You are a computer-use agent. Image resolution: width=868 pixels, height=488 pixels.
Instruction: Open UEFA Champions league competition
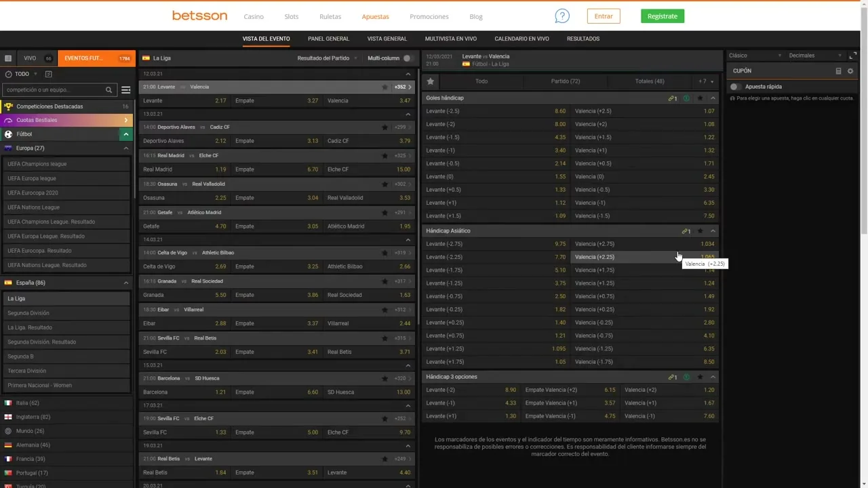66,164
